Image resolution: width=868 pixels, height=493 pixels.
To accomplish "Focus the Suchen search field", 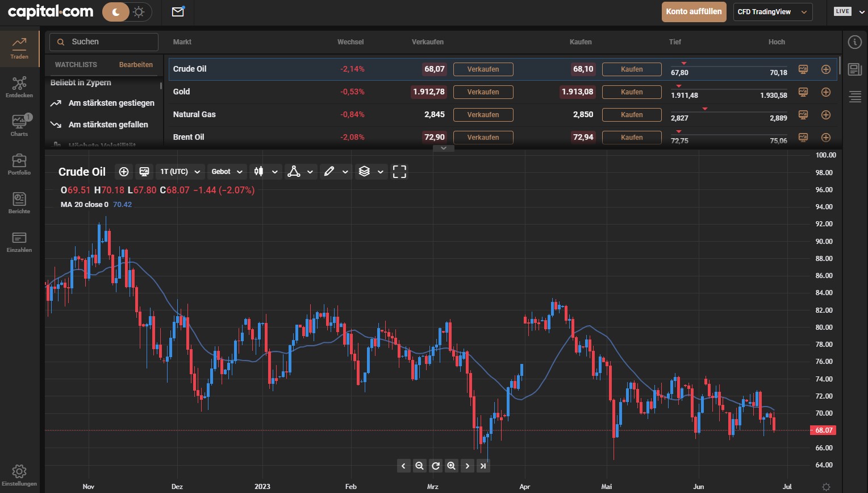I will pyautogui.click(x=104, y=42).
